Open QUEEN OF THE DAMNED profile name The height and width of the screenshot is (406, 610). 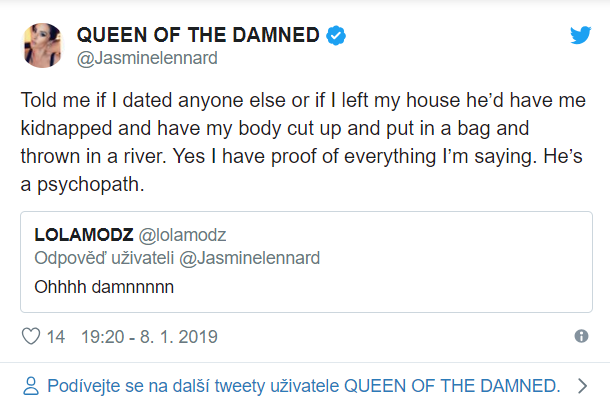[x=198, y=35]
